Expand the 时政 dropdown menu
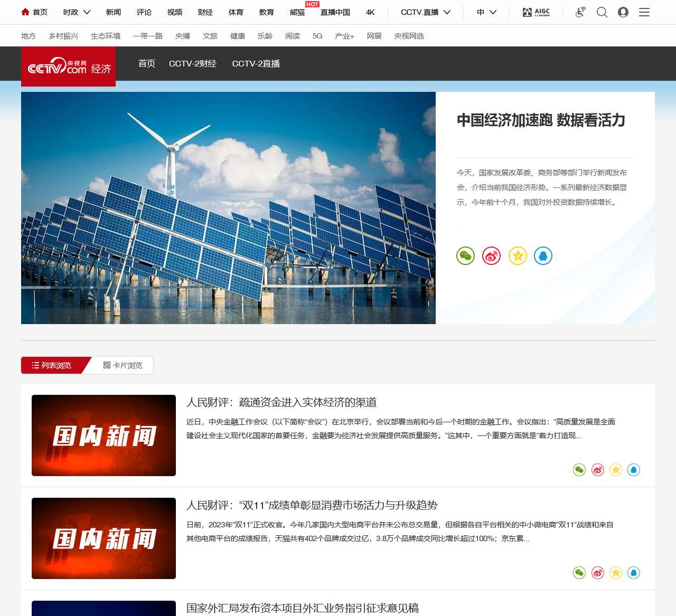The image size is (676, 616). [76, 12]
